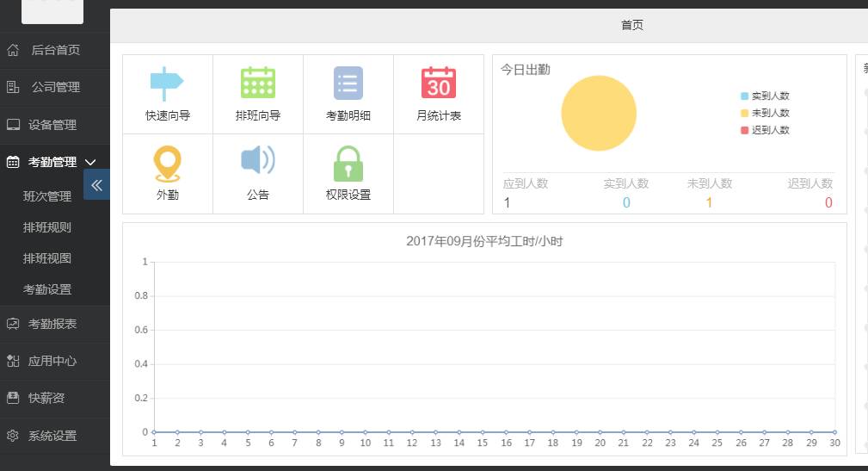Click the yellow attendance pie chart
The height and width of the screenshot is (471, 868).
pos(599,113)
